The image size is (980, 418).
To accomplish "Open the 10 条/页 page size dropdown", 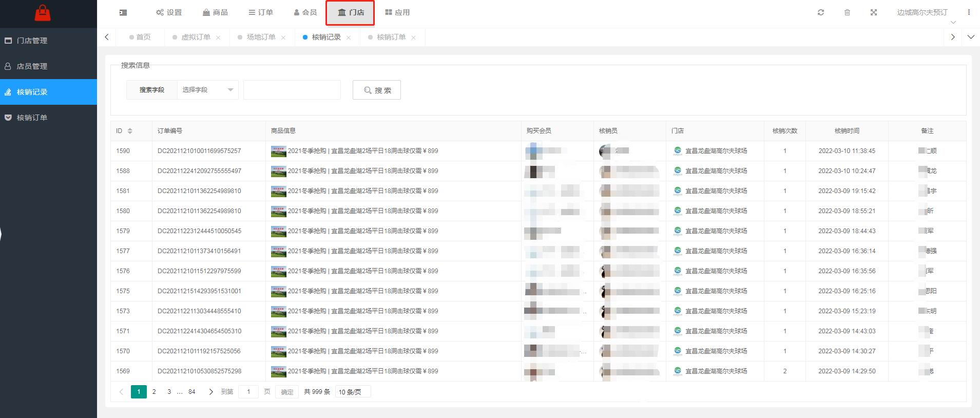I will 353,392.
